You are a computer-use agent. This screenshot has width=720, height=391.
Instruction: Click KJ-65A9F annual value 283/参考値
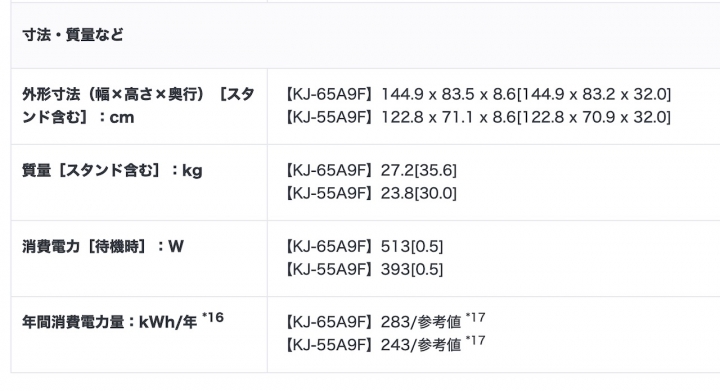point(421,322)
